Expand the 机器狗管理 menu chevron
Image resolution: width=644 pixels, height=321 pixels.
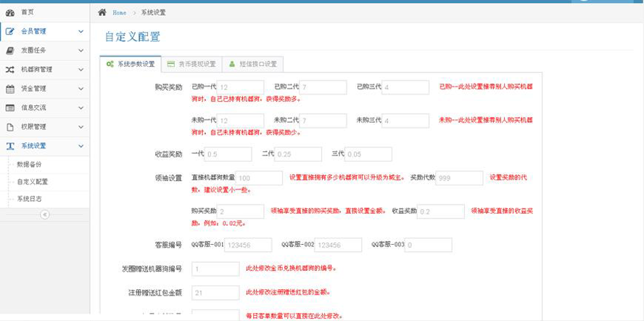pos(81,70)
